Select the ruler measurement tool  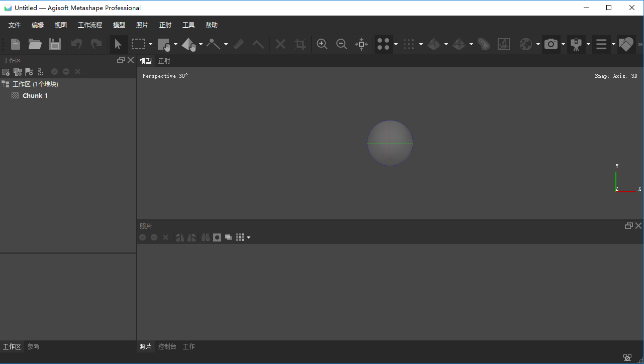pyautogui.click(x=239, y=44)
